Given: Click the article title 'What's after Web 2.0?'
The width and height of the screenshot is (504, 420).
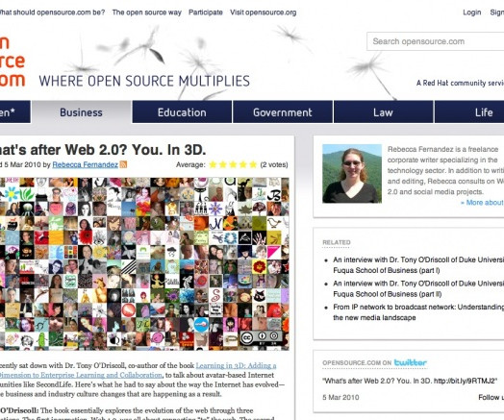Looking at the screenshot, I should coord(103,150).
